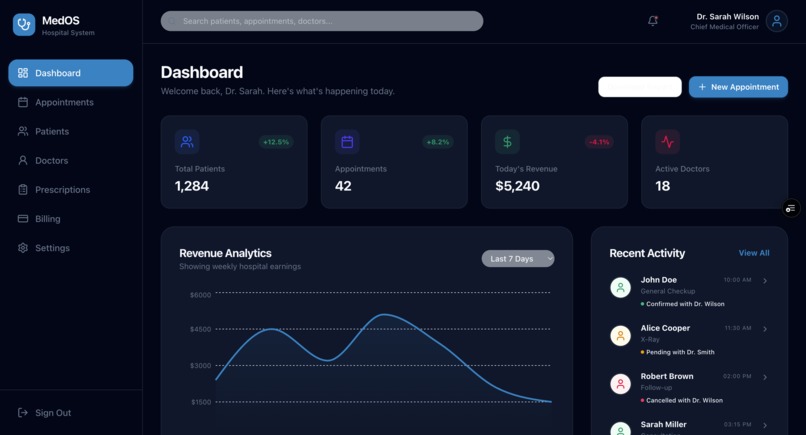The image size is (806, 435).
Task: Click the 02:00 PM time on Robert Brown
Action: (x=737, y=376)
